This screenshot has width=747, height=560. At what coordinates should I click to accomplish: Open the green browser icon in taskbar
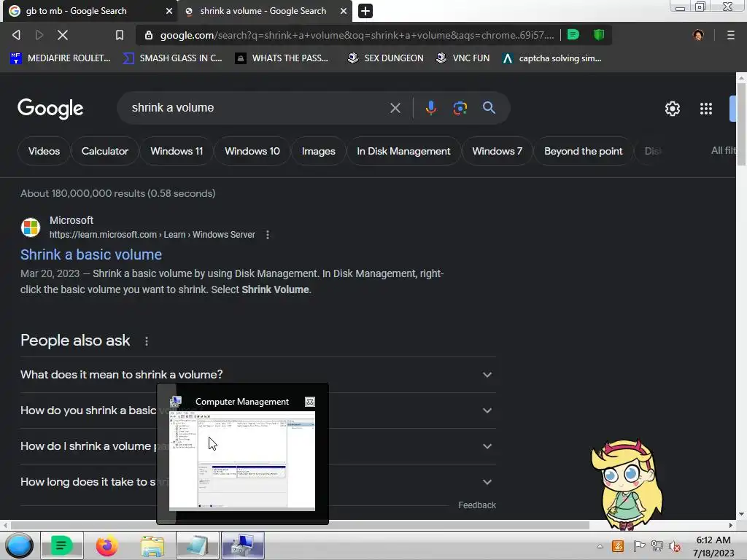click(x=61, y=545)
